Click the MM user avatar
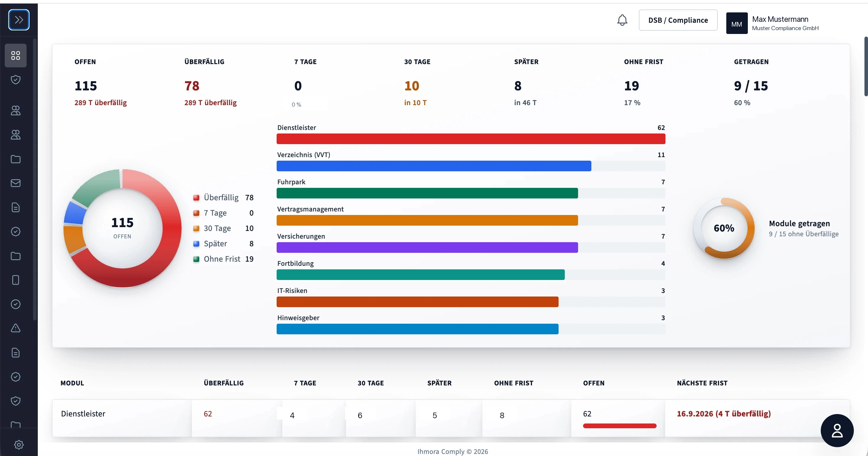Viewport: 868px width, 456px height. pos(737,23)
